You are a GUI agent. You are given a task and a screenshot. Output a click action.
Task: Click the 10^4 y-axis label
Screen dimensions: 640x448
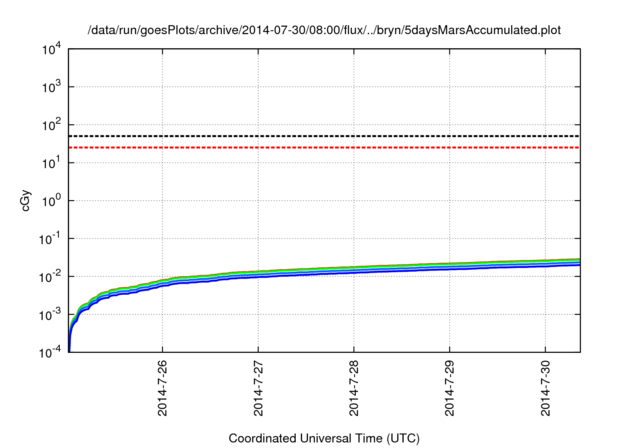51,50
